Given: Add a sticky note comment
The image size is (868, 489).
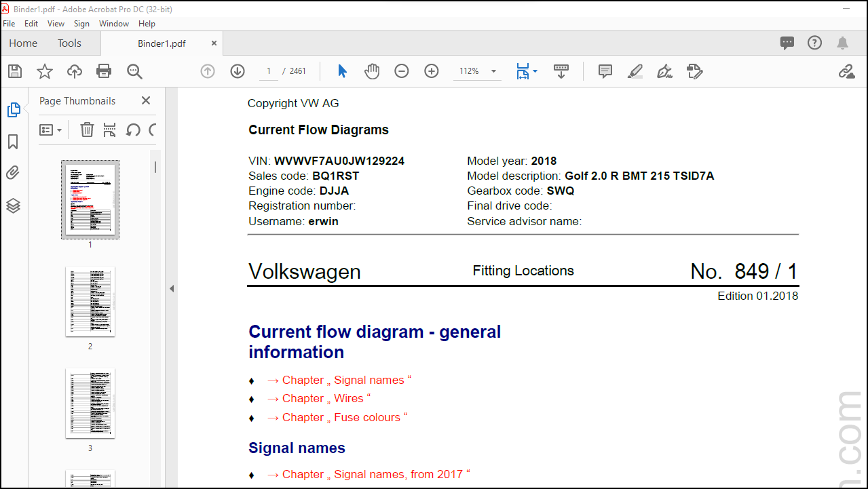Looking at the screenshot, I should (x=605, y=71).
